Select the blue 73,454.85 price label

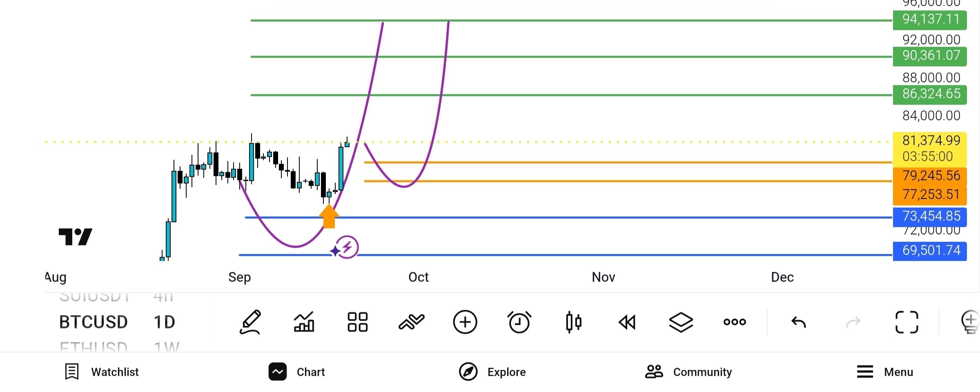[930, 217]
